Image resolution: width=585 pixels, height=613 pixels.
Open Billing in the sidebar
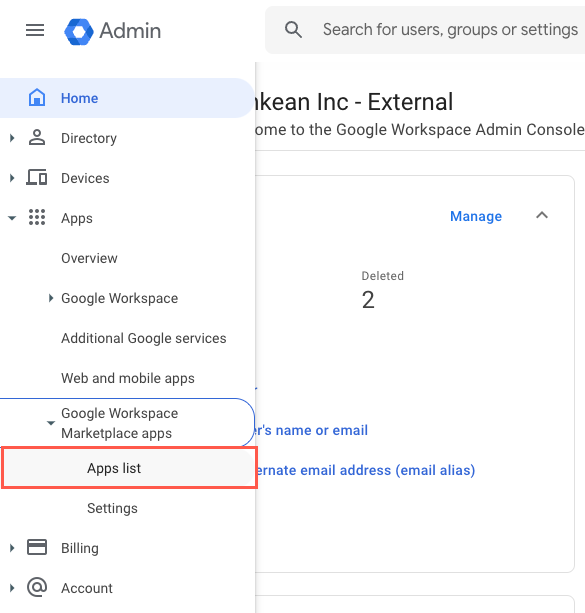coord(126,548)
